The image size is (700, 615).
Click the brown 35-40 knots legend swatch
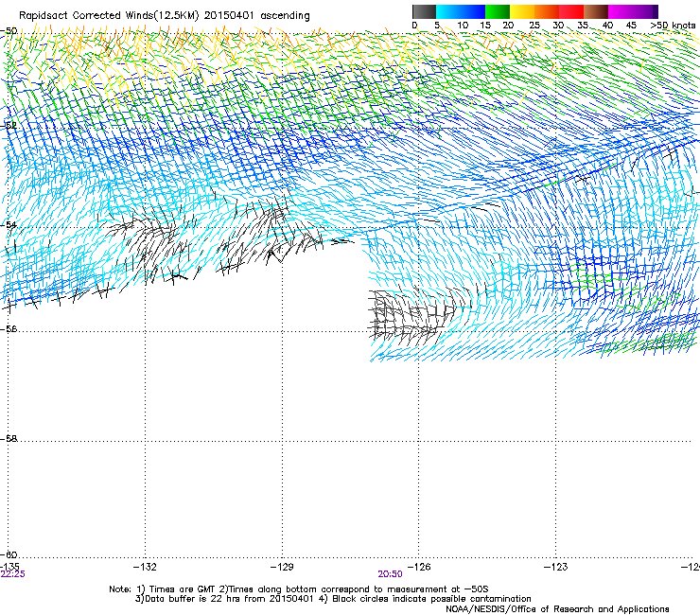tap(596, 11)
